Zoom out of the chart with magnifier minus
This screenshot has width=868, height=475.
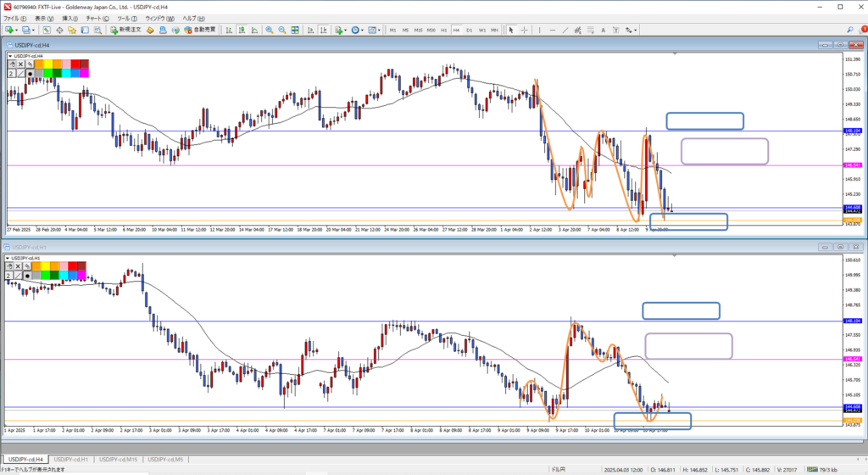pos(281,30)
